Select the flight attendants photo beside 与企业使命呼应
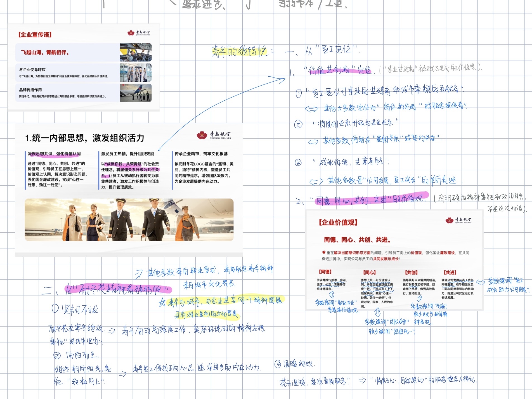This screenshot has width=532, height=399. click(136, 72)
